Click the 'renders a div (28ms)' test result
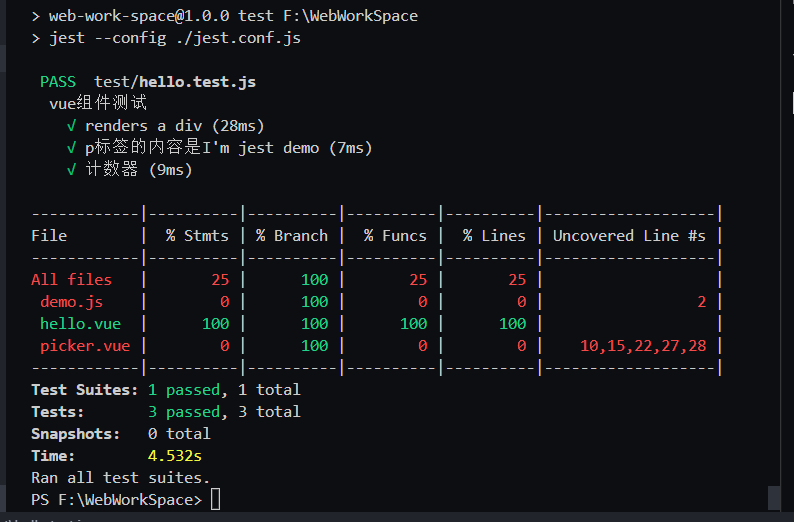This screenshot has width=794, height=522. click(x=175, y=126)
